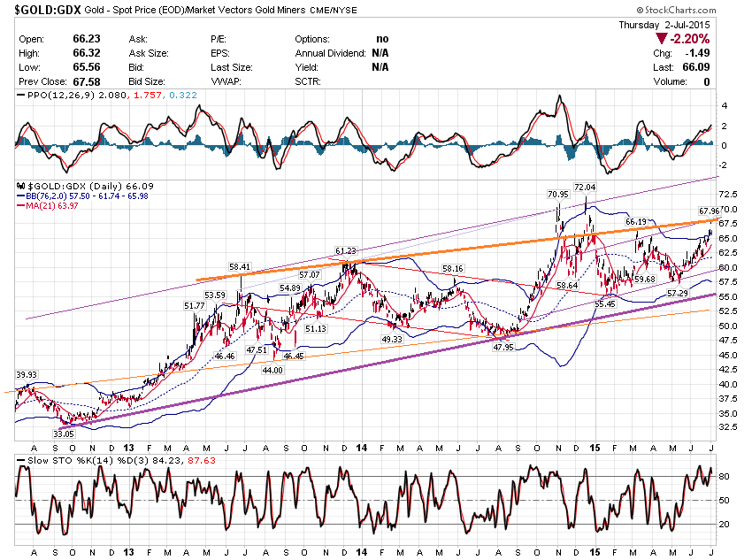This screenshot has width=752, height=560.
Task: Click the 42.5 price axis tick
Action: tap(728, 369)
